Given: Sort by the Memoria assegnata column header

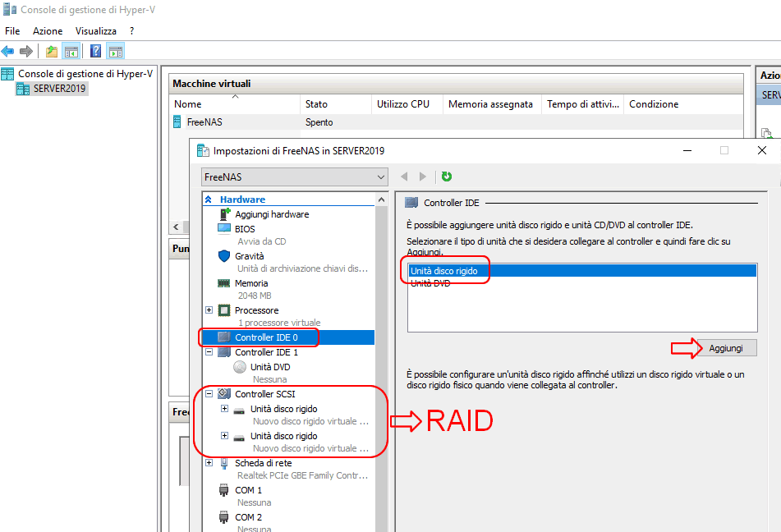Looking at the screenshot, I should pyautogui.click(x=492, y=104).
